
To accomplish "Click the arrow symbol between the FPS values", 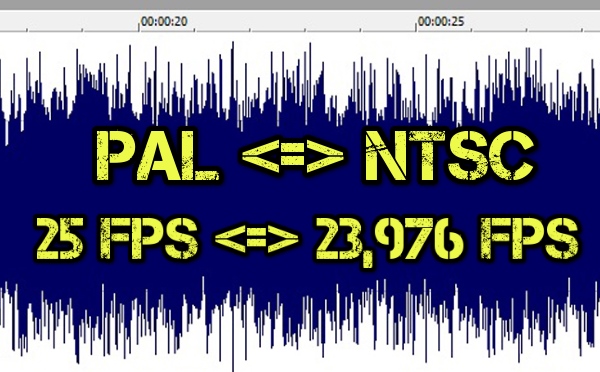I will click(256, 238).
